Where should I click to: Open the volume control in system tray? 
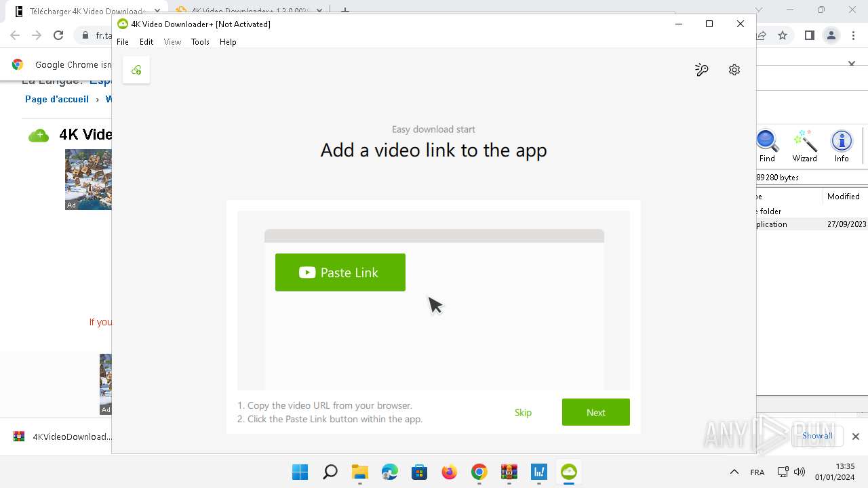[800, 472]
